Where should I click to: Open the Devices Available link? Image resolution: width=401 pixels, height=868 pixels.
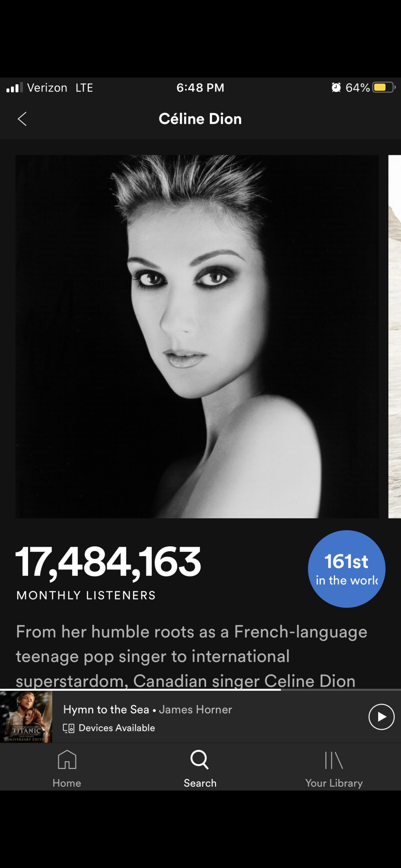pyautogui.click(x=117, y=728)
